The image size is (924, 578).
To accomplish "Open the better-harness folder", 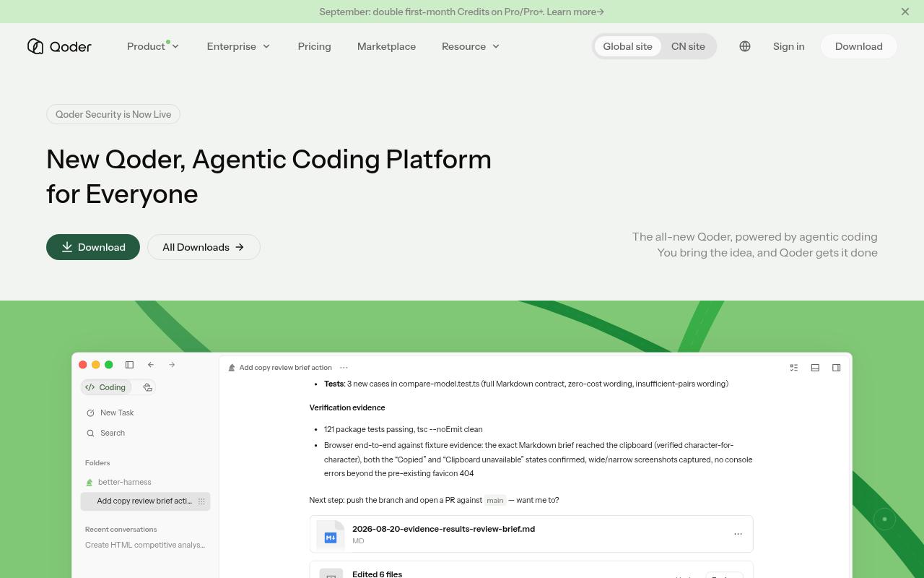I will pyautogui.click(x=118, y=482).
